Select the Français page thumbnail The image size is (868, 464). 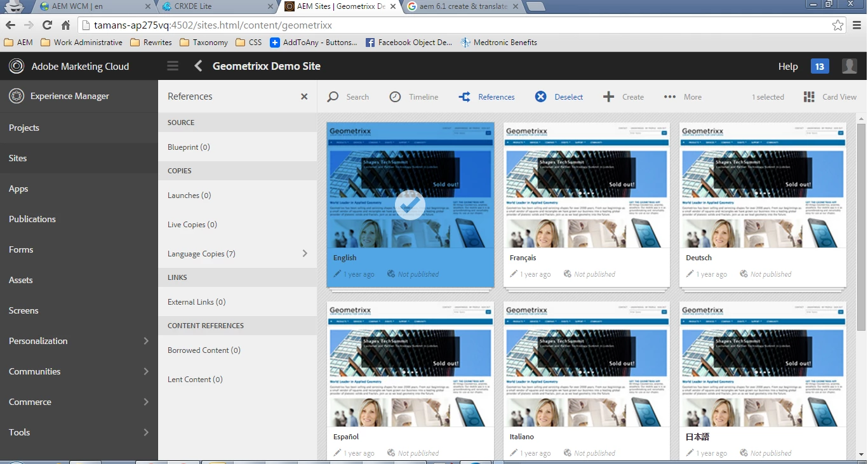point(586,185)
